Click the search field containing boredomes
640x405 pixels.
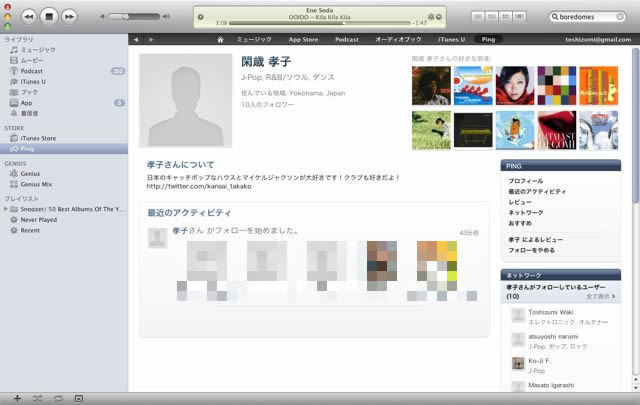pyautogui.click(x=587, y=17)
